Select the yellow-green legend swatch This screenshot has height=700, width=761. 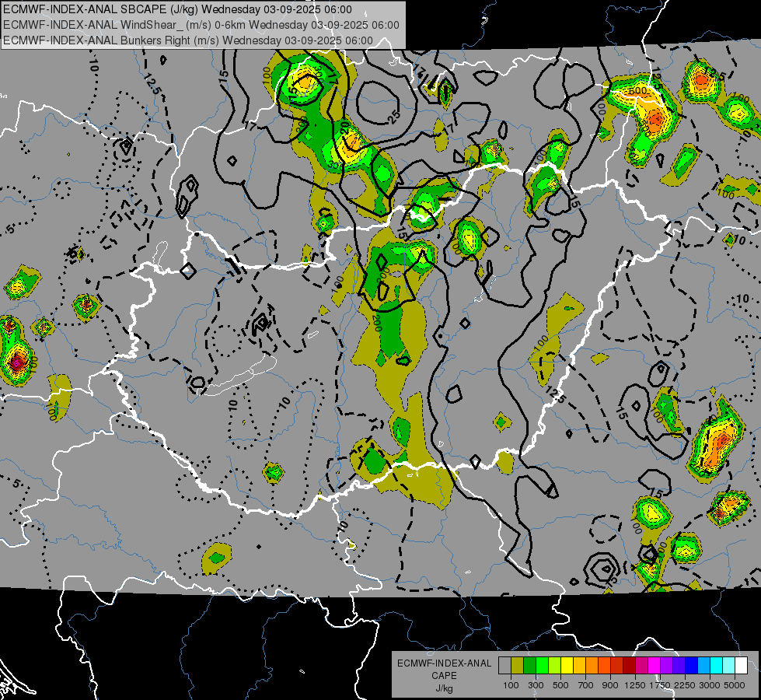(x=554, y=665)
